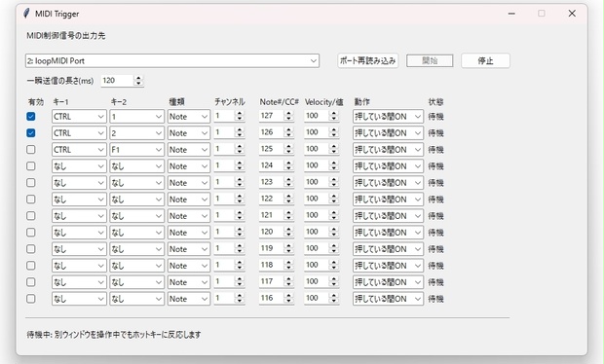Click the 有効 column header
The height and width of the screenshot is (364, 604).
click(x=36, y=102)
